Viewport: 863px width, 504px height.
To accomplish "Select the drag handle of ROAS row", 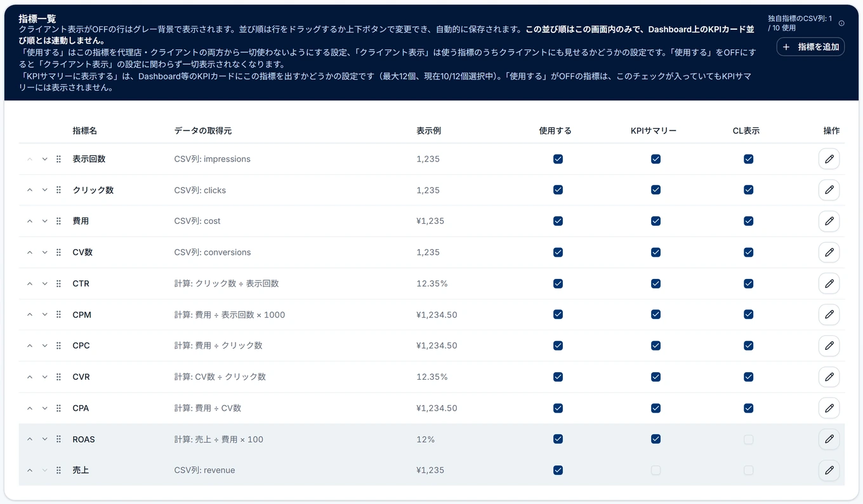I will [x=58, y=439].
